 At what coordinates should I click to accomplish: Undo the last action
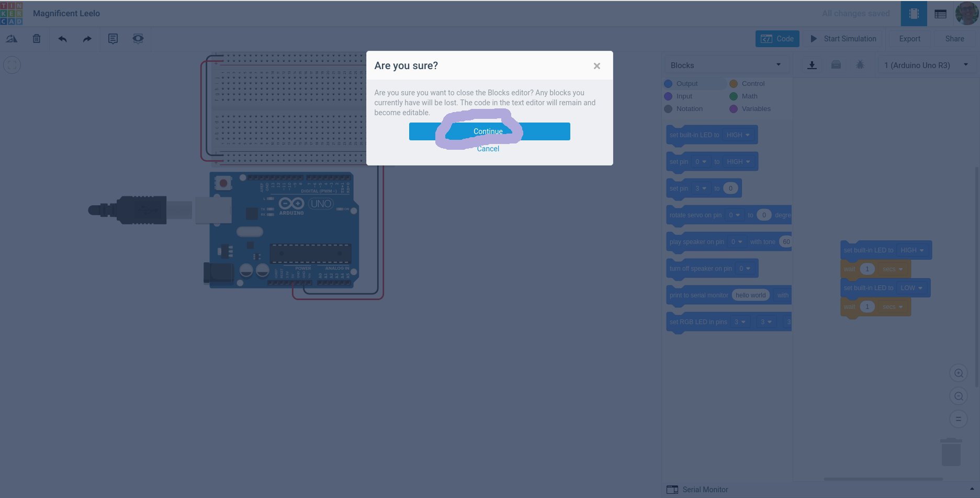coord(63,39)
